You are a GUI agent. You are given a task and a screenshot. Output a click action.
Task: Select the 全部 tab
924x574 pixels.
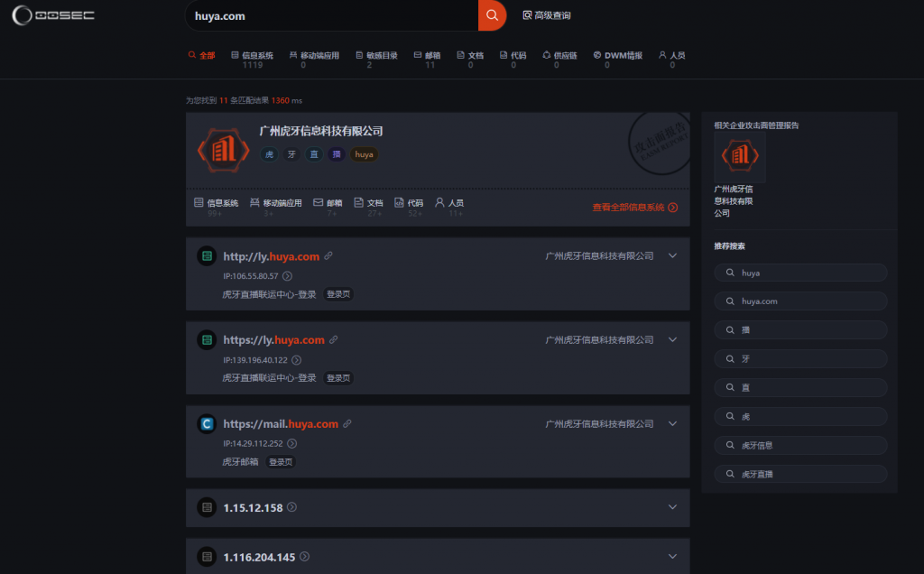(x=201, y=55)
